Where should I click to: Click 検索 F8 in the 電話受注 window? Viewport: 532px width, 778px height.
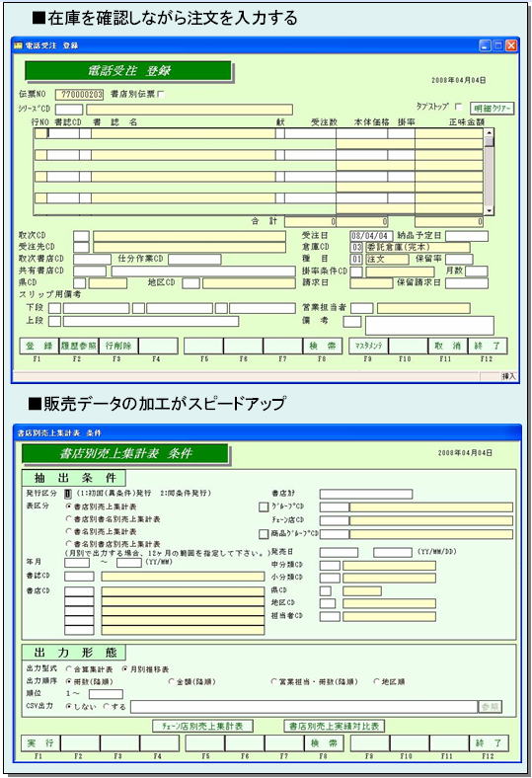click(323, 346)
